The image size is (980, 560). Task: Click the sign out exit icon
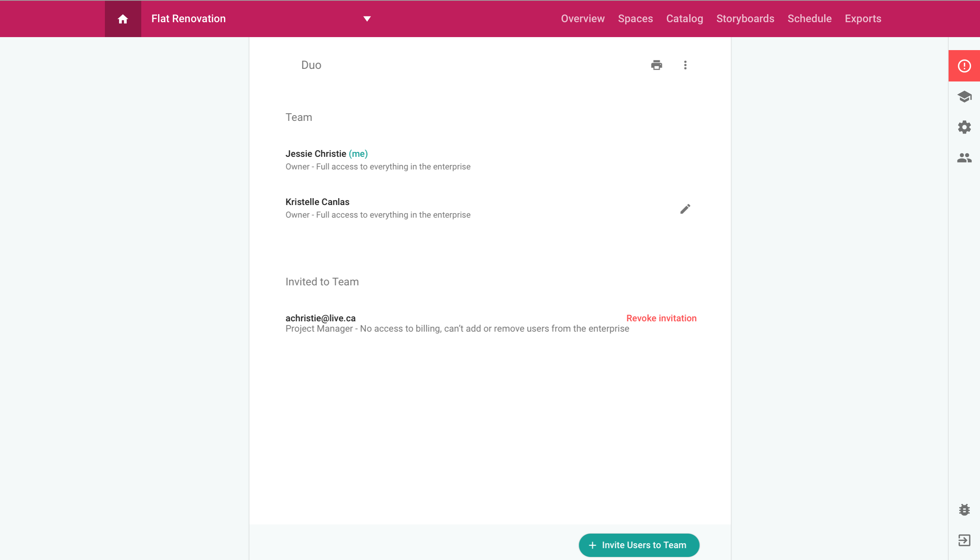coord(964,540)
